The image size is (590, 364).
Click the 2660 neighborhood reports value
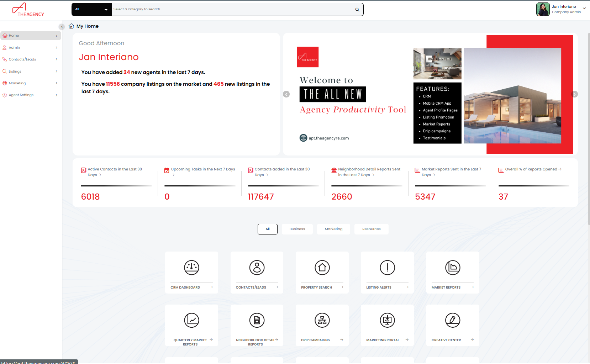coord(342,197)
